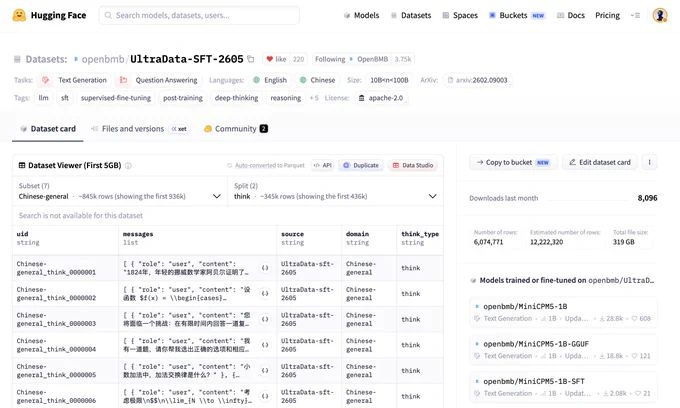Expand JSON for row 0000002 messages
Screen dimensions: 680x408
pyautogui.click(x=265, y=294)
